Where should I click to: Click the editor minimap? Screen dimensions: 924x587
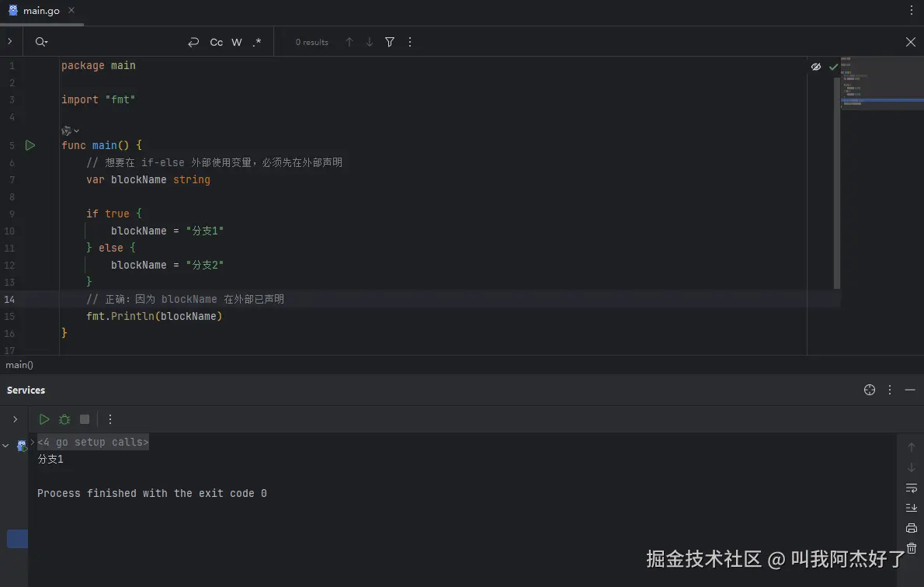pos(881,82)
